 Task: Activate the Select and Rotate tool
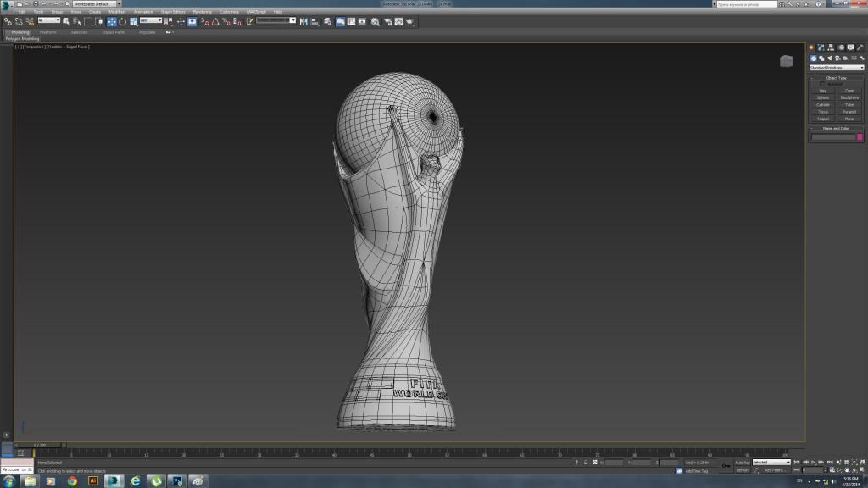click(122, 21)
